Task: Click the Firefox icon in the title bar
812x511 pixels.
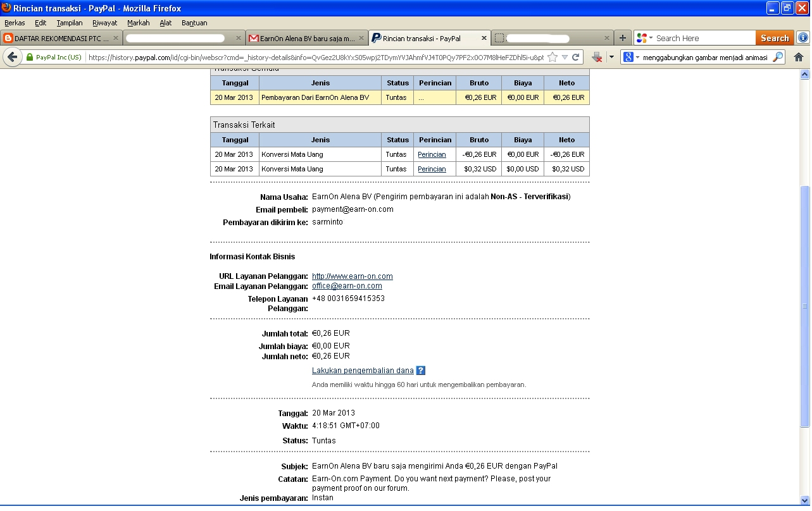Action: click(6, 8)
